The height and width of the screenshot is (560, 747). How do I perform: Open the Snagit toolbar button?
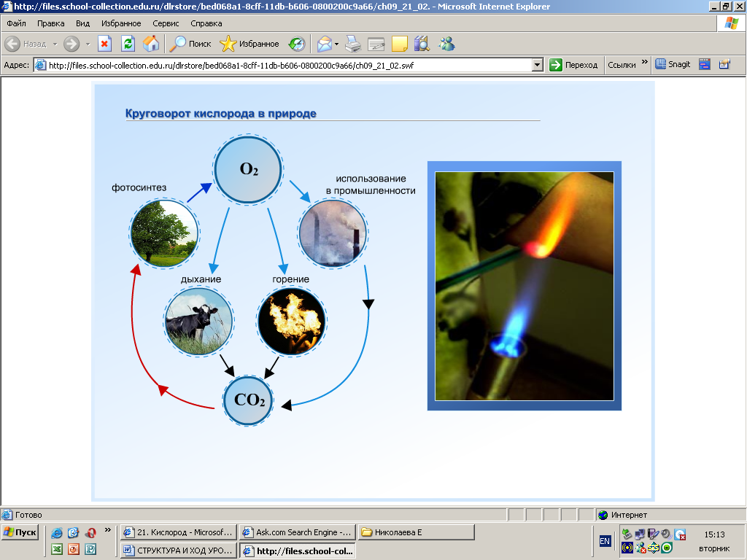pos(673,64)
